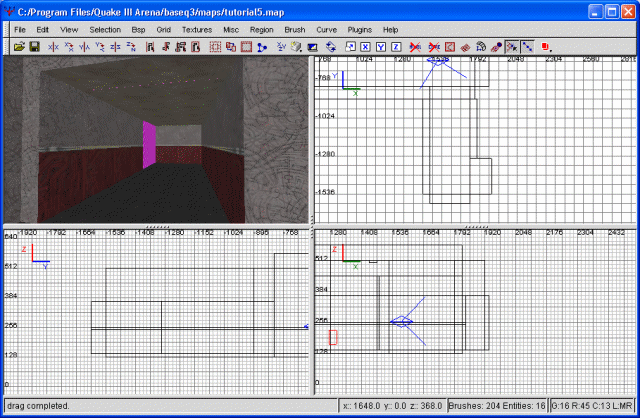Toggle the Z axis scale lock
The width and height of the screenshot is (640, 418).
[396, 47]
